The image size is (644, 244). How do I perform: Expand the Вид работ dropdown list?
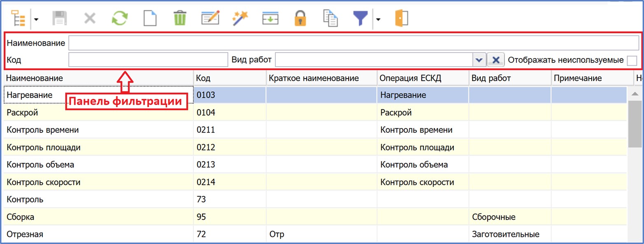click(x=479, y=60)
